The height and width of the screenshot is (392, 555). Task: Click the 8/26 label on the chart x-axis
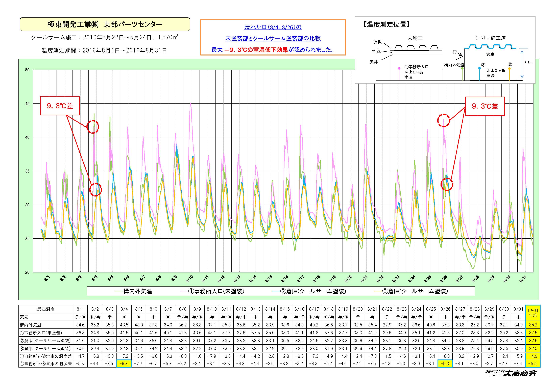tap(443, 279)
